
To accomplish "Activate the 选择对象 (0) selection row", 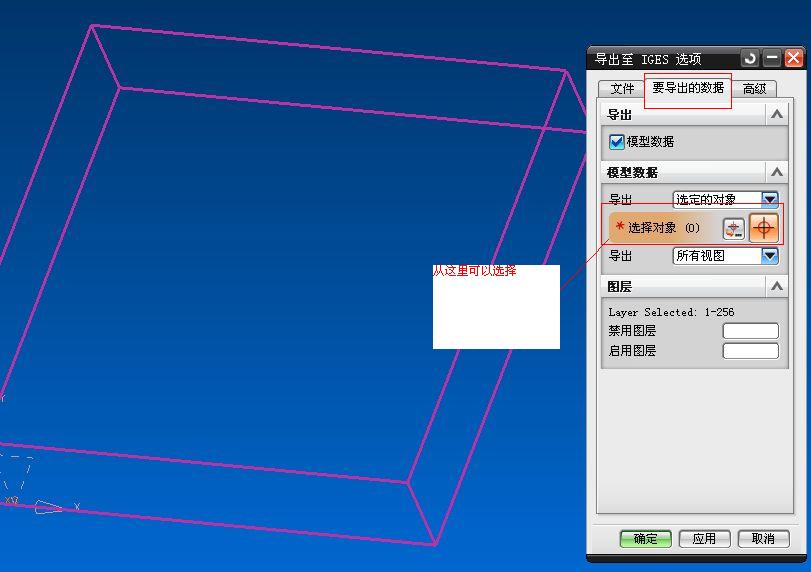I will coord(695,228).
